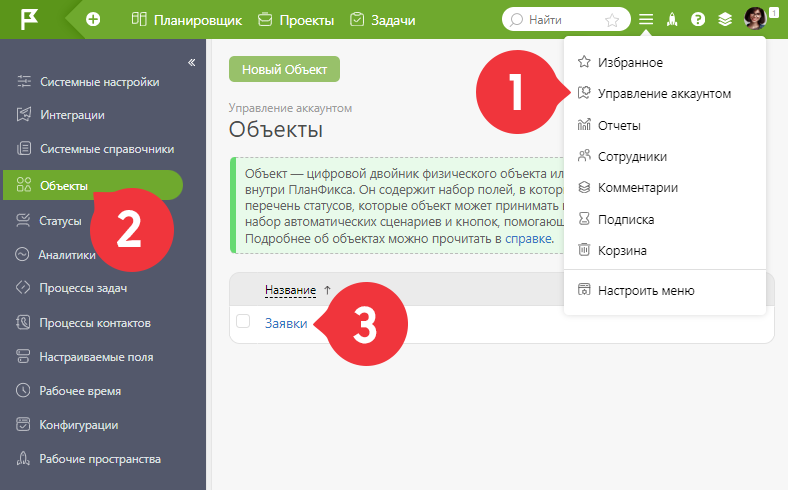Viewport: 788px width, 490px height.
Task: Open the справке help link
Action: coord(528,239)
